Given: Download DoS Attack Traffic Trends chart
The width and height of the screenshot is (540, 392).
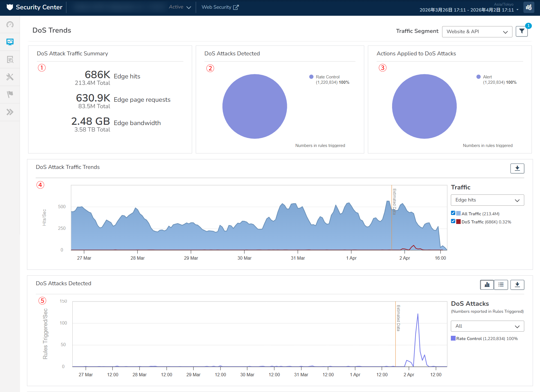Looking at the screenshot, I should (517, 168).
